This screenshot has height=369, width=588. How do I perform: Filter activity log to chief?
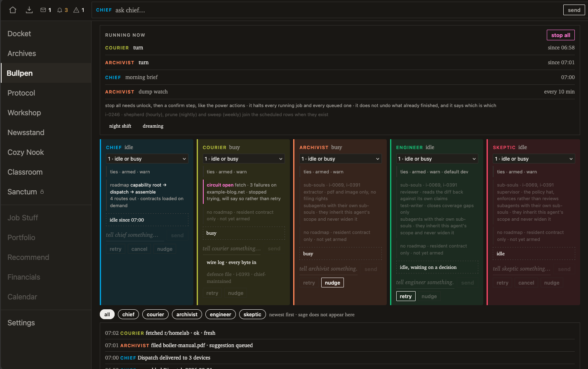pyautogui.click(x=128, y=314)
